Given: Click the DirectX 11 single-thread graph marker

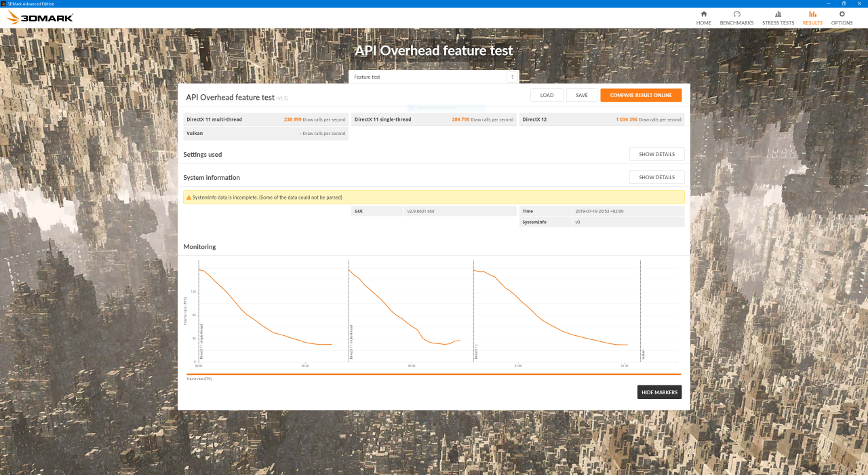Looking at the screenshot, I should coord(201,343).
